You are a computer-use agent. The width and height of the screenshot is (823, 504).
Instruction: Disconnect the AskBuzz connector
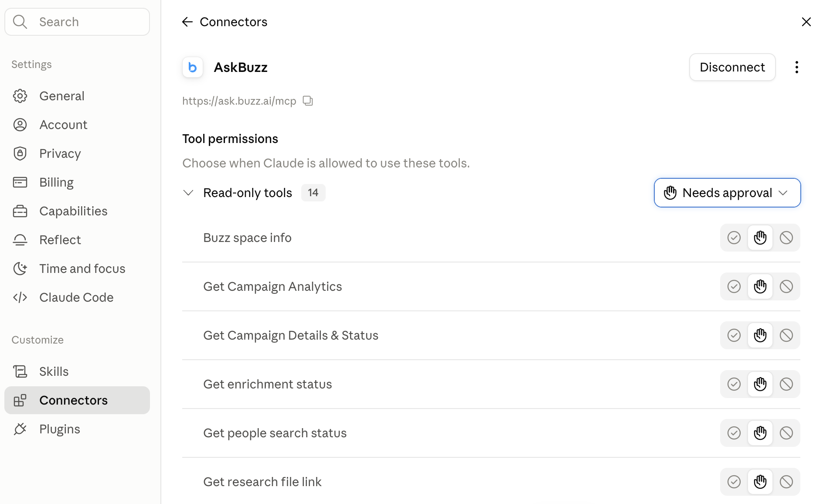coord(732,67)
